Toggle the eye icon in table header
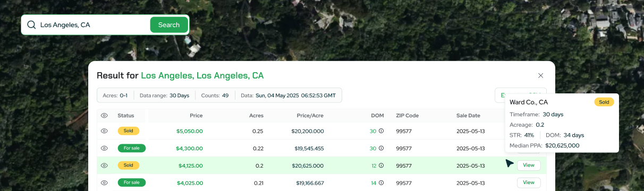The height and width of the screenshot is (191, 644). click(x=104, y=115)
